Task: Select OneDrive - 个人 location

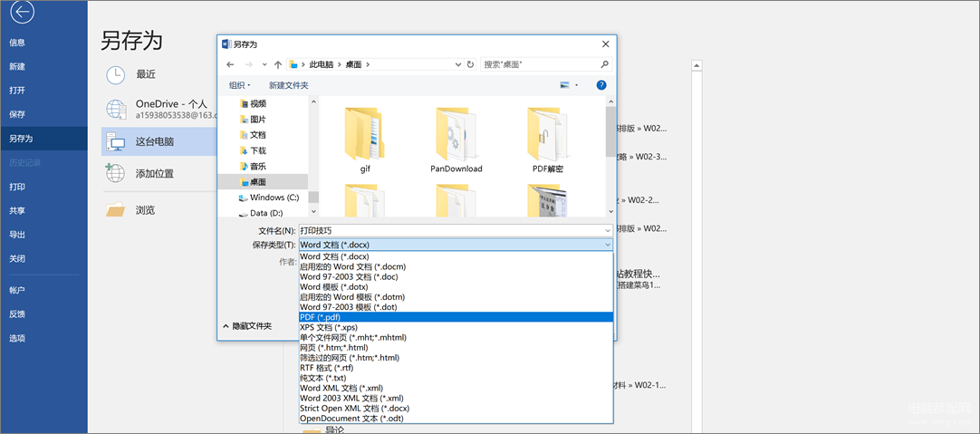Action: 159,108
